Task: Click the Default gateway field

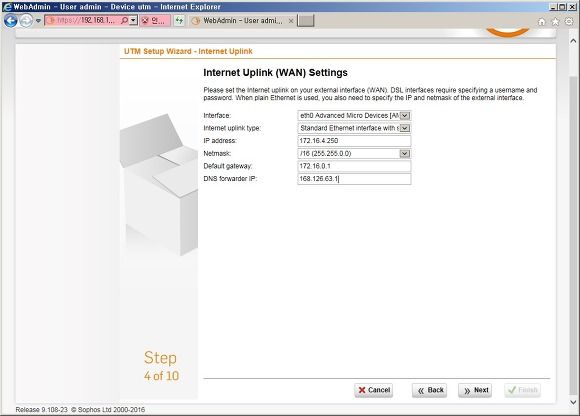Action: (354, 166)
